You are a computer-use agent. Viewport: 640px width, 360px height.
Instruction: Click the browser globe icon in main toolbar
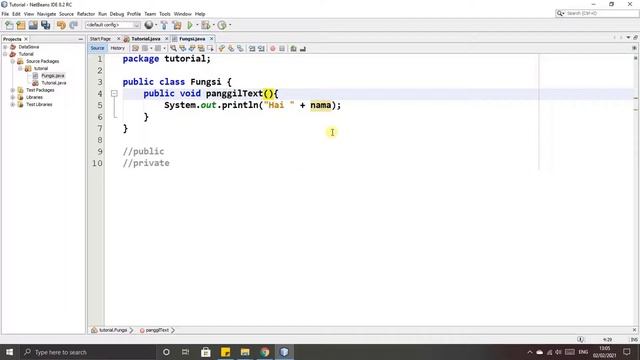149,25
